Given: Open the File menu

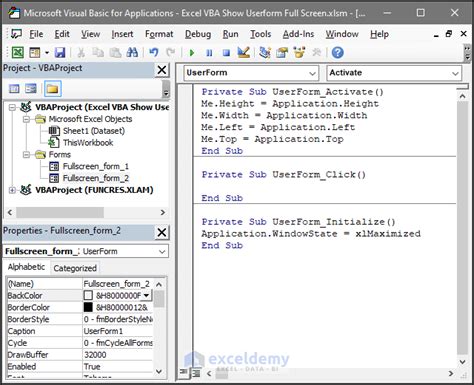Looking at the screenshot, I should 36,34.
